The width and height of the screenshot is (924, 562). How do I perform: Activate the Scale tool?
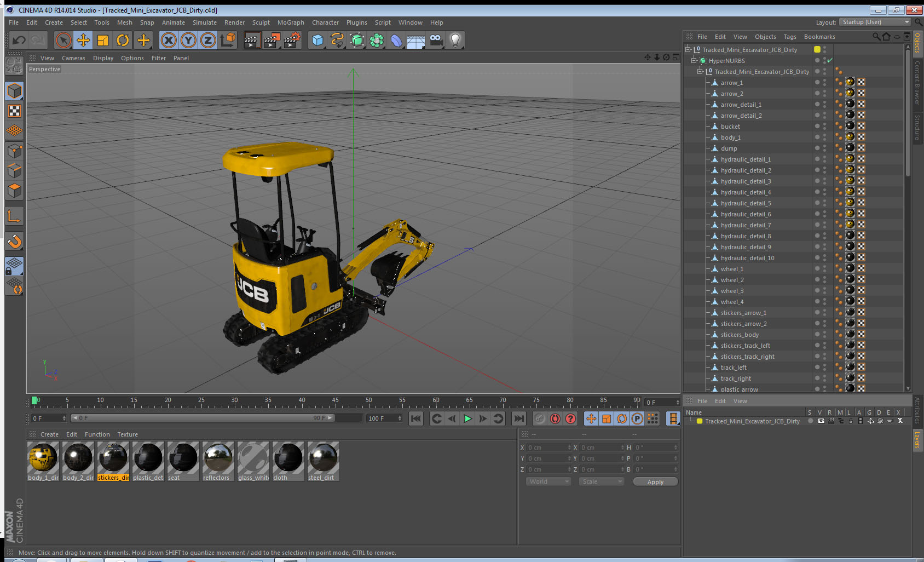click(103, 40)
